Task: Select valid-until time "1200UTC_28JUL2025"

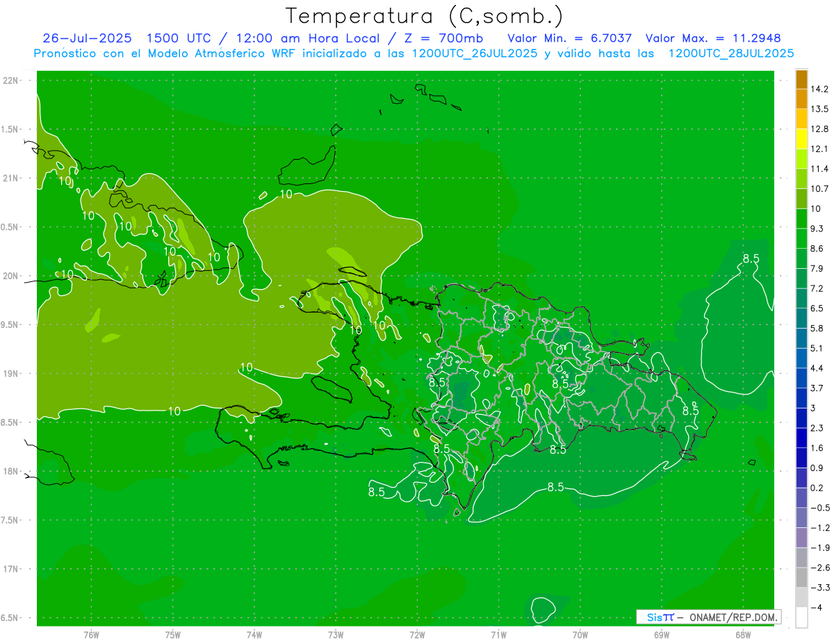Action: pyautogui.click(x=730, y=53)
